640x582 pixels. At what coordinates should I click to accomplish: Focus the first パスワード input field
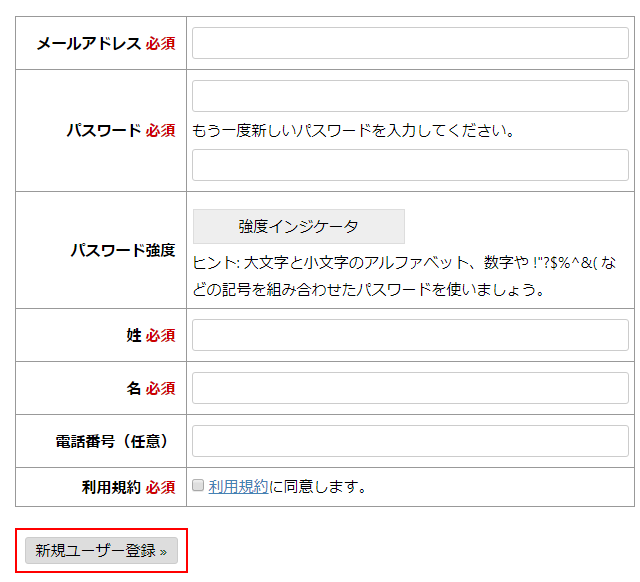[x=410, y=96]
